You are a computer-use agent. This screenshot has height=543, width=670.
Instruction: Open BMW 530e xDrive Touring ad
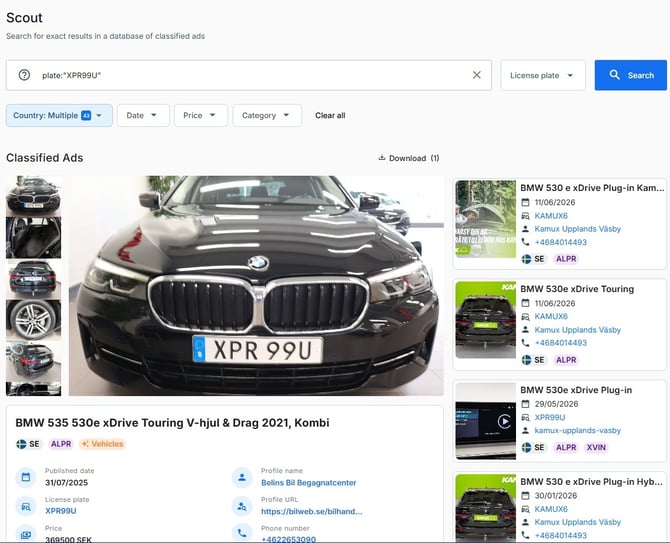pyautogui.click(x=577, y=289)
